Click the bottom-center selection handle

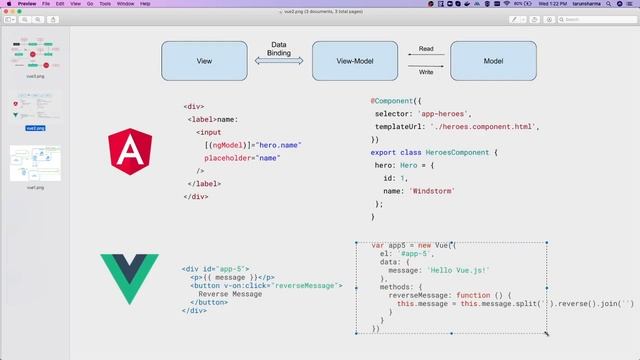point(451,333)
